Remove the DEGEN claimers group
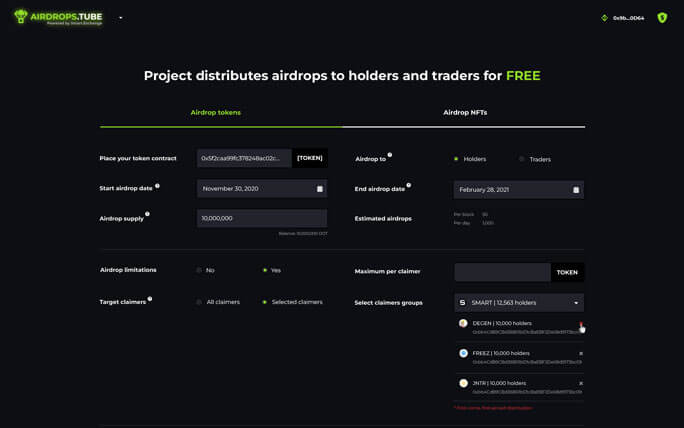Image resolution: width=684 pixels, height=428 pixels. [581, 324]
